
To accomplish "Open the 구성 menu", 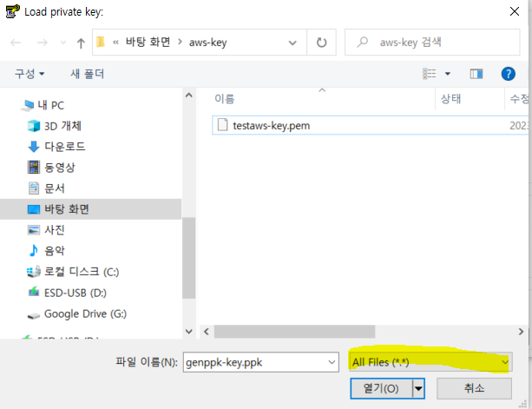I will (30, 74).
